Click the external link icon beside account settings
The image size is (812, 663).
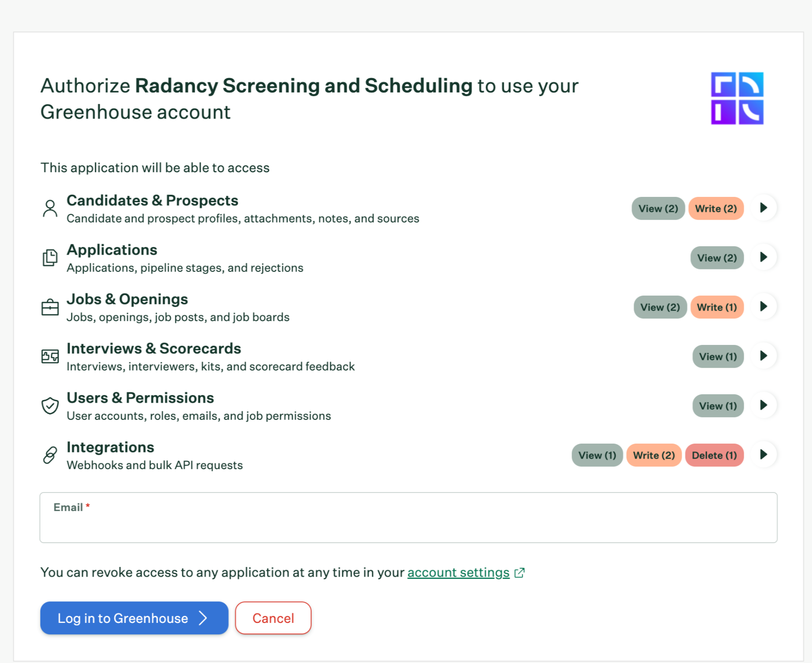click(520, 573)
